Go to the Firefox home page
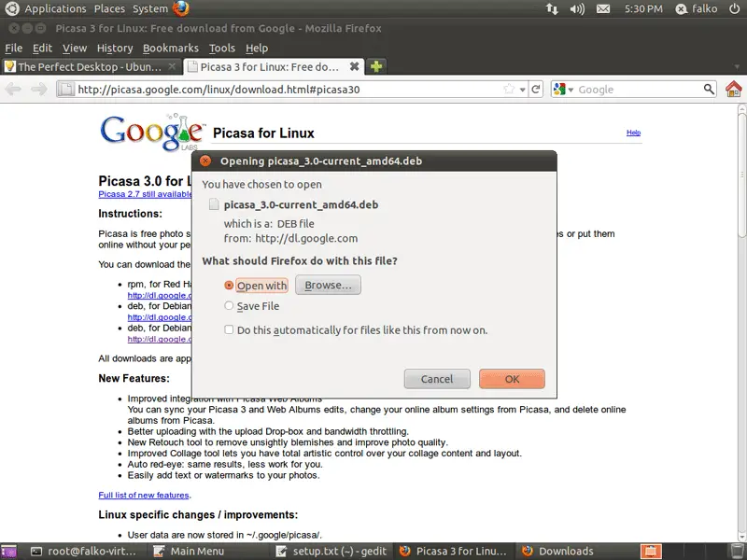The width and height of the screenshot is (747, 560). tap(734, 89)
